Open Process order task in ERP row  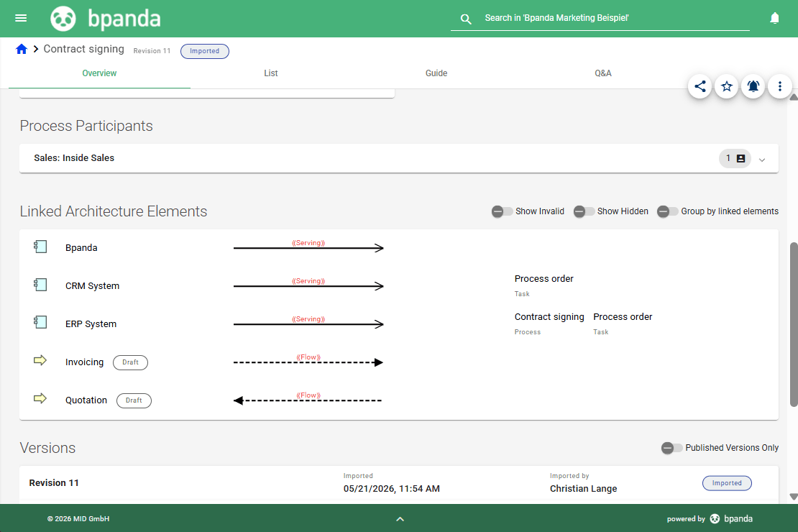[x=623, y=316]
